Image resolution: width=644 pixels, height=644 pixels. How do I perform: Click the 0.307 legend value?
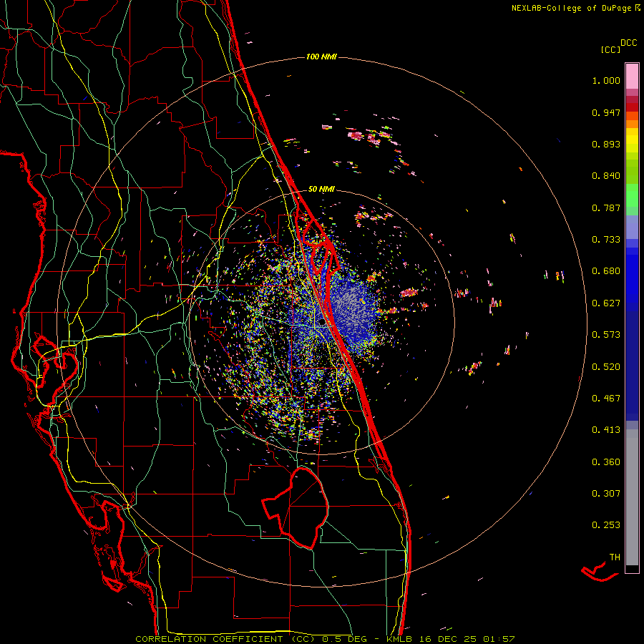click(606, 493)
